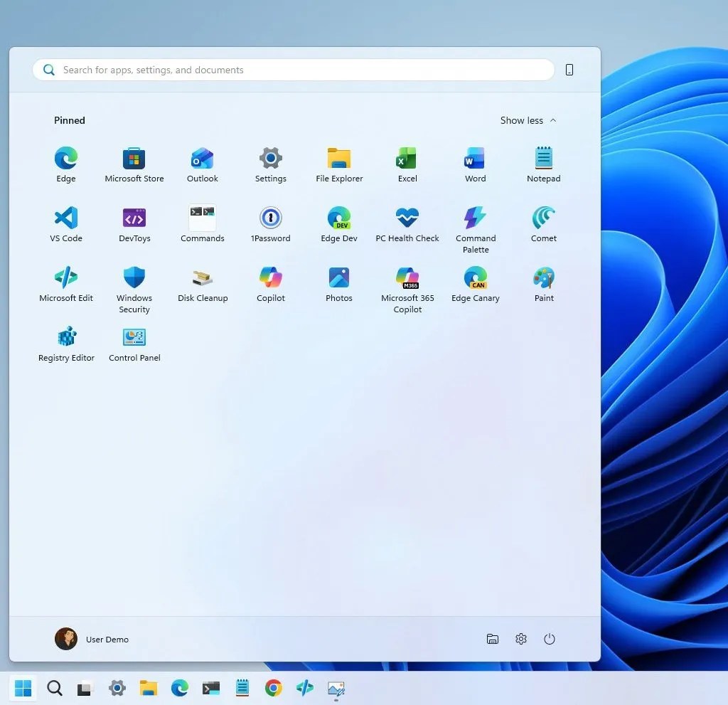Open Google Chrome from the taskbar
Viewport: 728px width, 705px height.
pyautogui.click(x=273, y=688)
